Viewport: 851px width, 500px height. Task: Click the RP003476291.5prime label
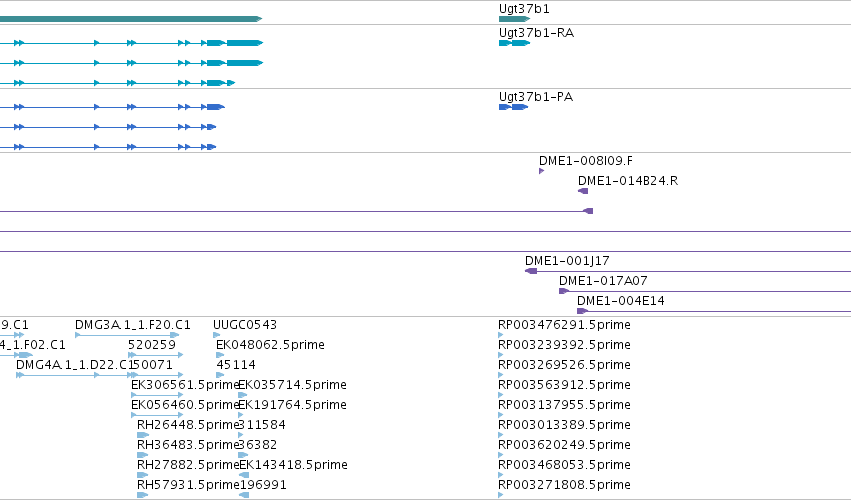(564, 325)
